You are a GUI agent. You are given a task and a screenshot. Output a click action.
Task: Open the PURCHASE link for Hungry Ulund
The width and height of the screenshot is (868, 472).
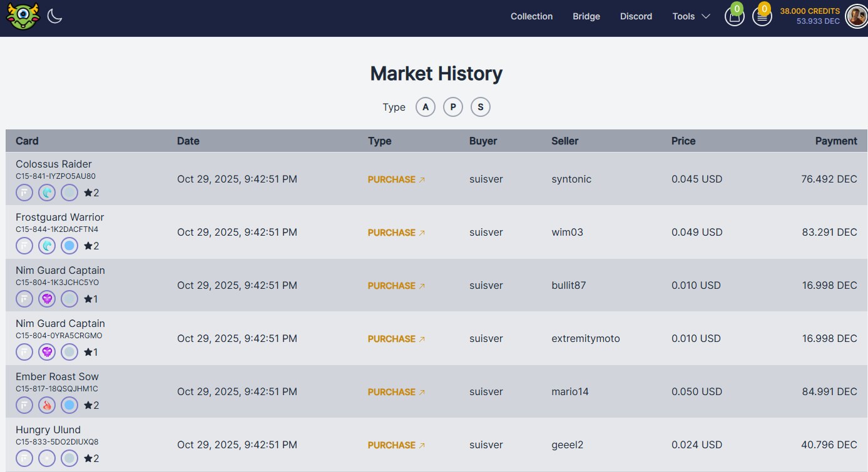[392, 445]
